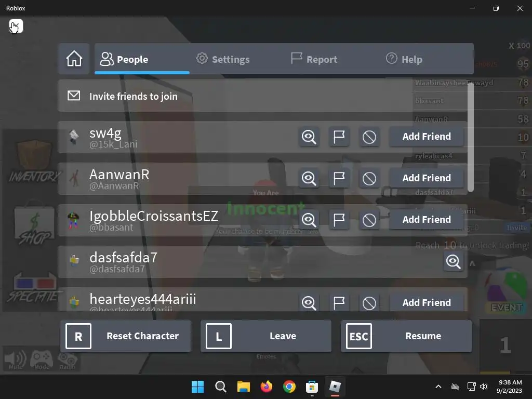Open the Roblox home tab icon
Image resolution: width=532 pixels, height=399 pixels.
[74, 59]
